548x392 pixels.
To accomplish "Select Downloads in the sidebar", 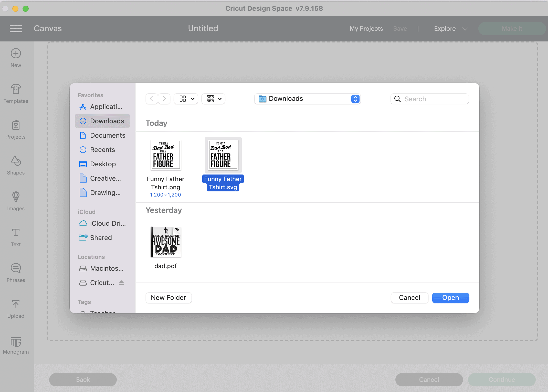I will pos(102,121).
